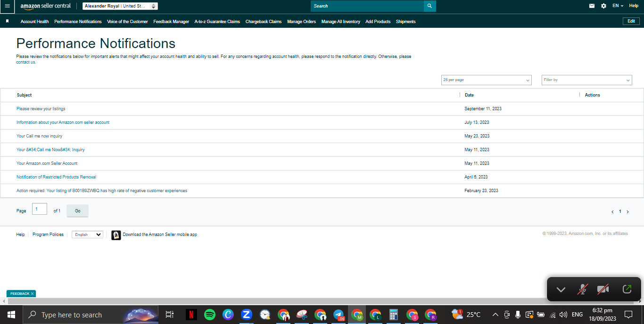This screenshot has width=644, height=324.
Task: Click the Page number input field
Action: pyautogui.click(x=40, y=209)
